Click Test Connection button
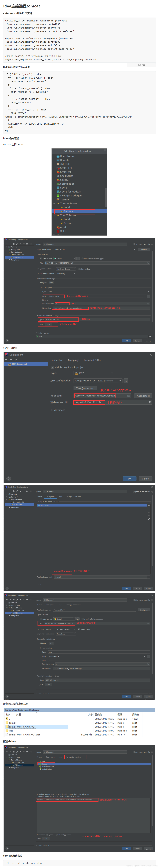The height and width of the screenshot is (868, 159). [85, 388]
